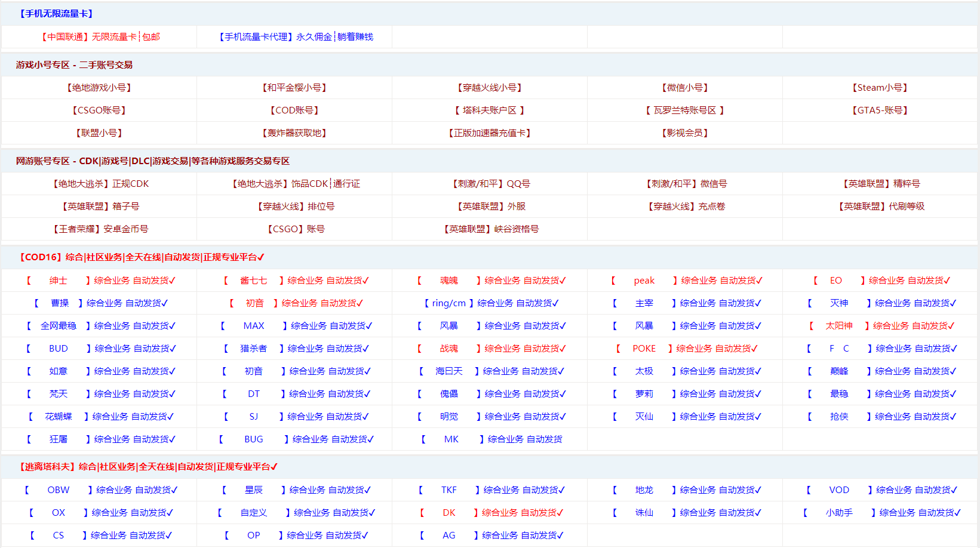Screen dimensions: 980x548
Task: Open the 星辰 综合业务 link
Action: [x=295, y=489]
